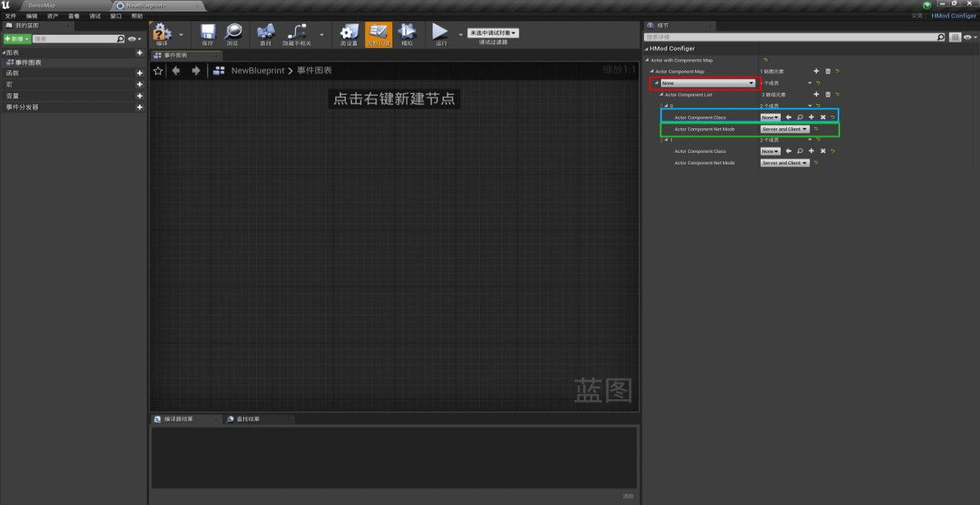This screenshot has width=980, height=505.
Task: Open 未选中调试对象 debug object dropdown
Action: tap(493, 33)
